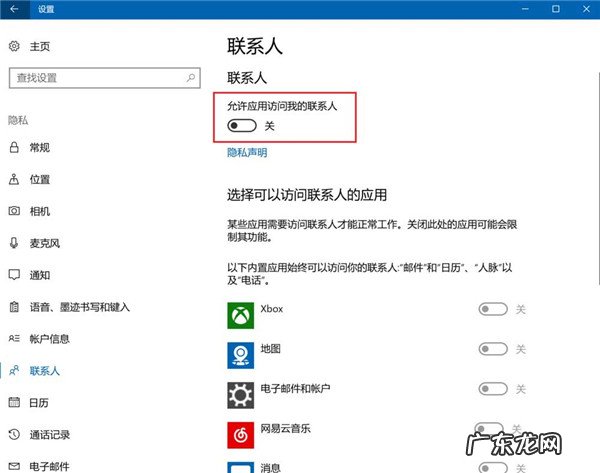Click the 网易云音乐 app icon
The image size is (600, 473).
(x=240, y=435)
